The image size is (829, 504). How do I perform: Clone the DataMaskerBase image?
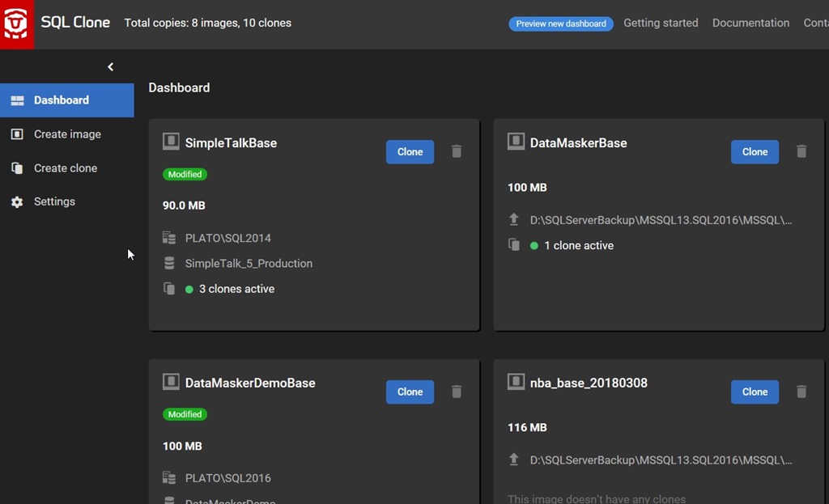755,152
